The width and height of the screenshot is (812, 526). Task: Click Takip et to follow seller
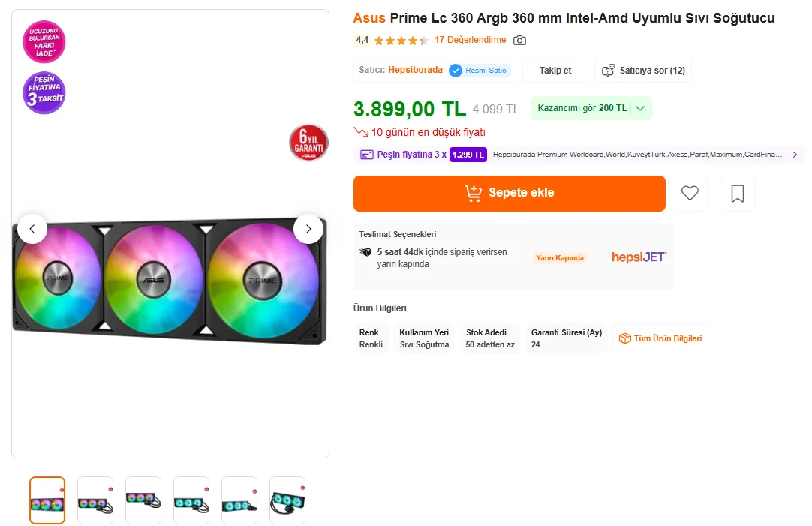tap(555, 71)
